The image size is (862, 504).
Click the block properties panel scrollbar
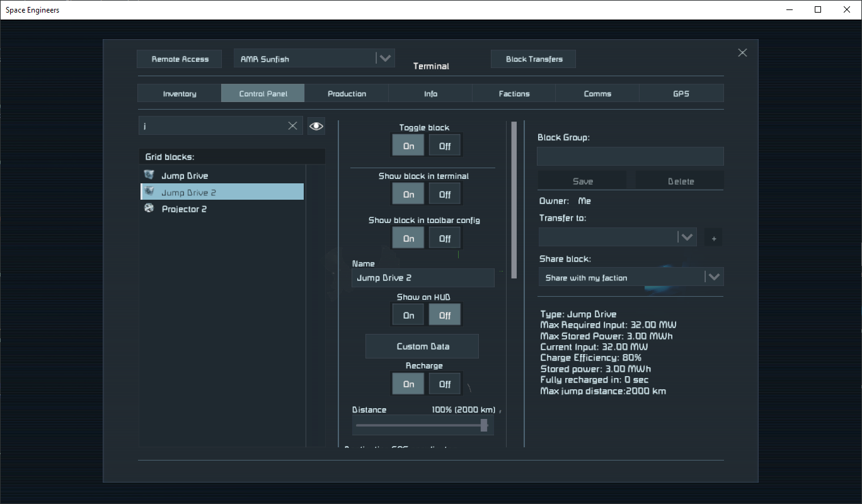(514, 200)
